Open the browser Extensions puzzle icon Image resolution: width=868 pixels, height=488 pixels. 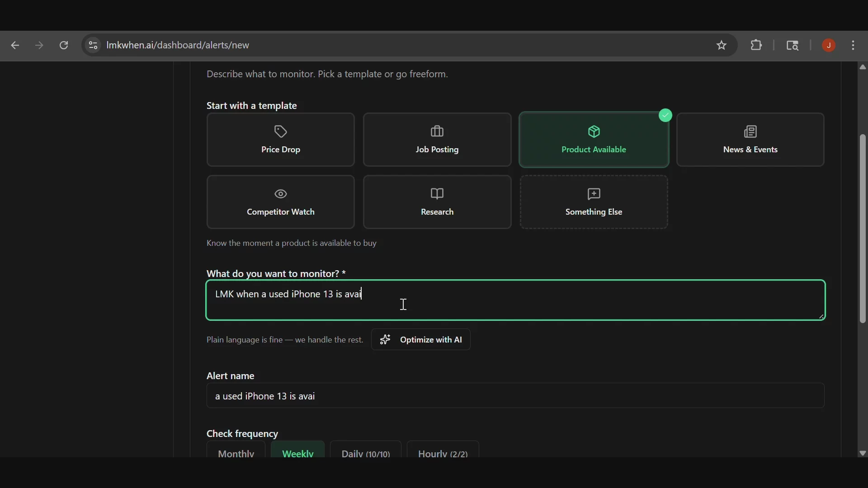pyautogui.click(x=756, y=46)
